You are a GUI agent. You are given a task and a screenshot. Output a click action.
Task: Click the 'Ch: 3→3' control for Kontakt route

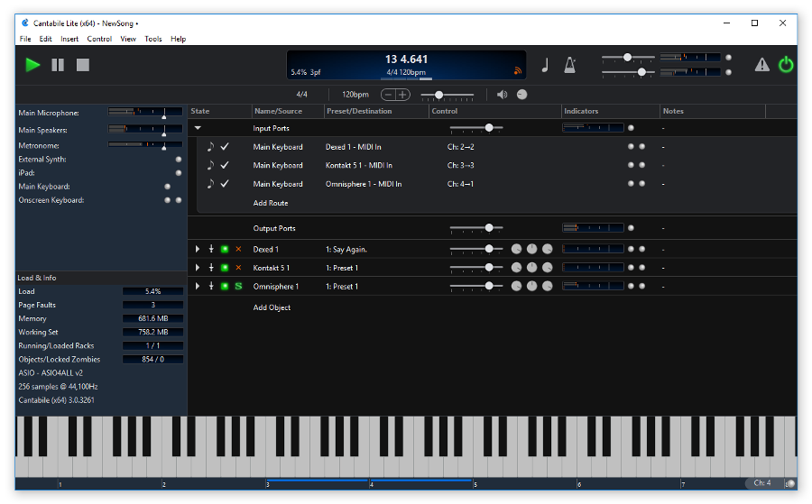(460, 166)
